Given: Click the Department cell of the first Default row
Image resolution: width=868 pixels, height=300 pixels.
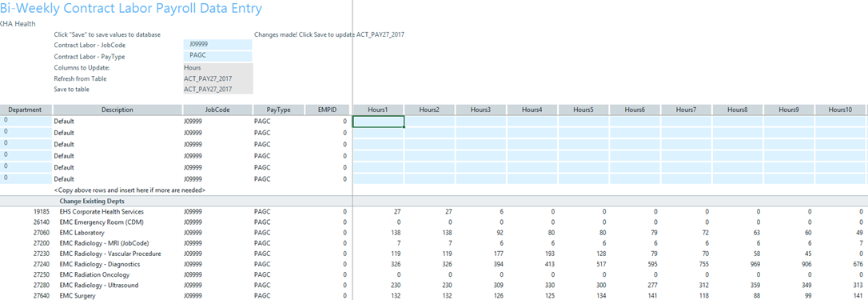Looking at the screenshot, I should point(26,121).
